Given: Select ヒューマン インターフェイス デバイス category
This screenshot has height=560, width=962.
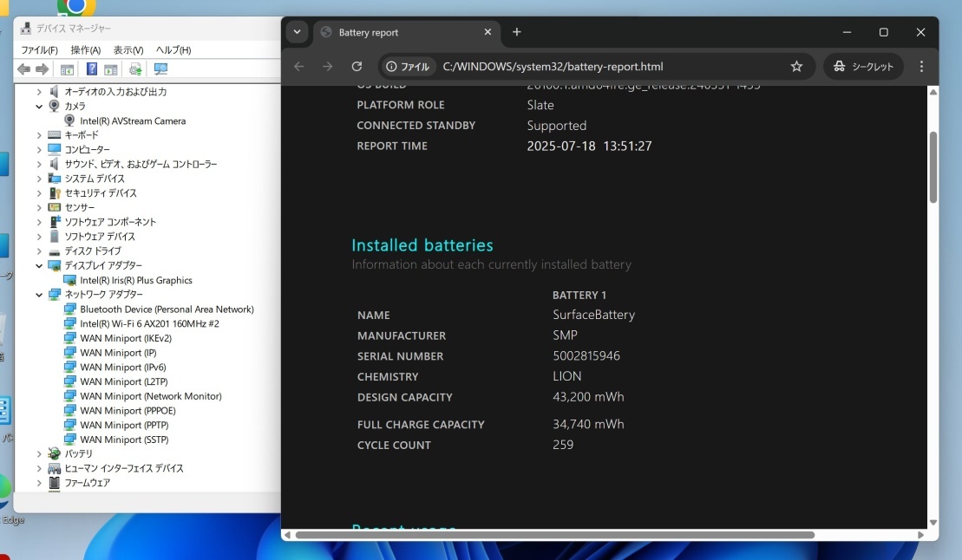Looking at the screenshot, I should [124, 469].
